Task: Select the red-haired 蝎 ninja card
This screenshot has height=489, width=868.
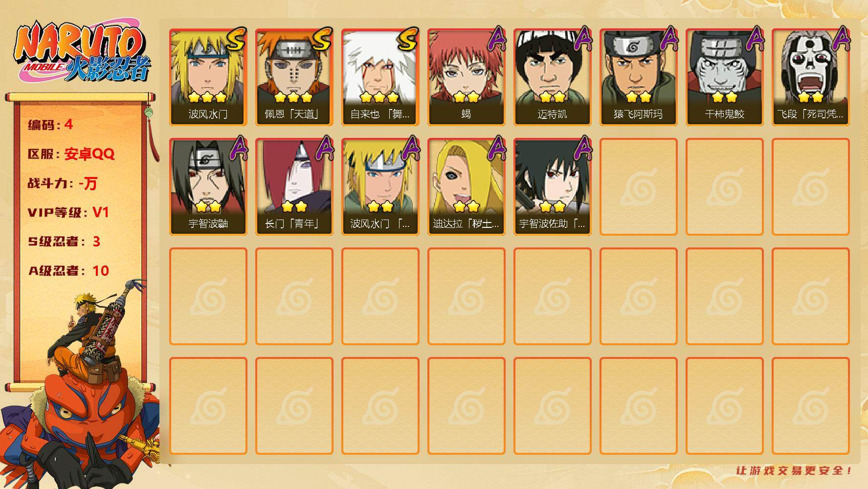Action: point(467,77)
